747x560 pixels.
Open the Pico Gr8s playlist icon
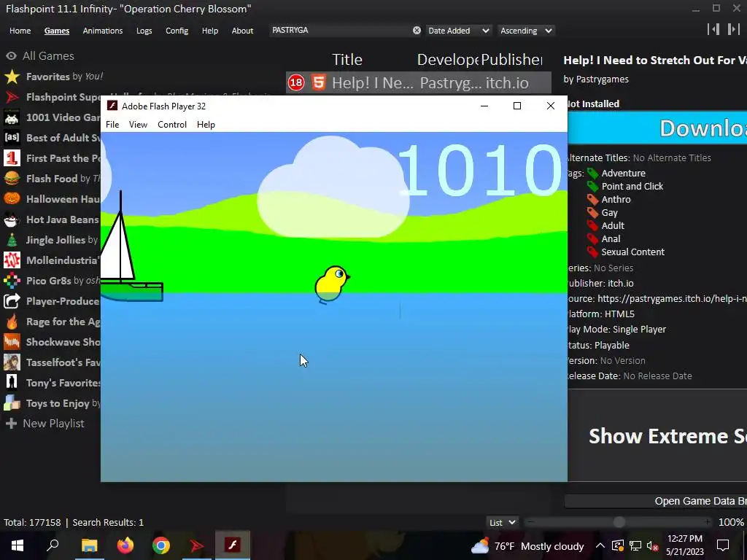coord(12,281)
